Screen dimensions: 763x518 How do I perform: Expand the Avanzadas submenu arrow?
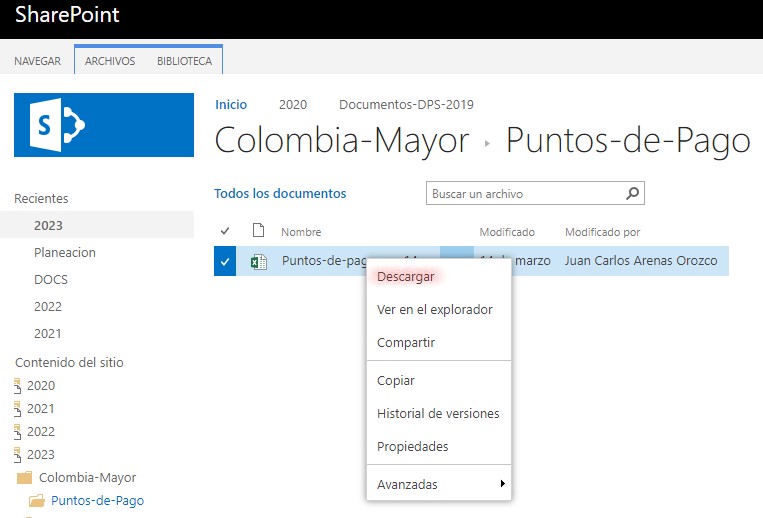click(x=502, y=483)
